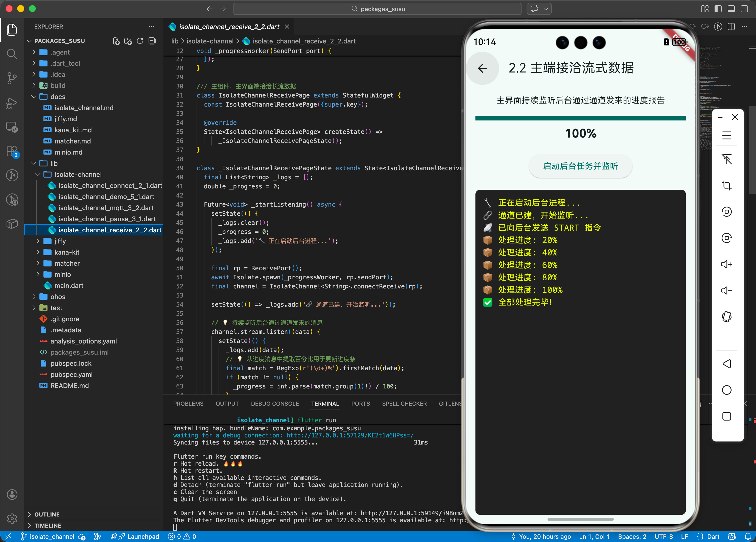
Task: Click emulator crop screenshot icon
Action: (x=726, y=185)
